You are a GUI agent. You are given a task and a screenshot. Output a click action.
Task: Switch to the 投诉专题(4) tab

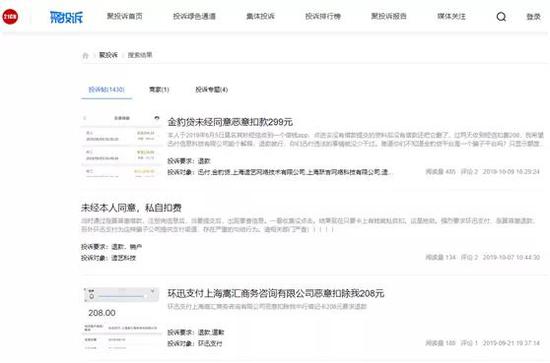212,90
